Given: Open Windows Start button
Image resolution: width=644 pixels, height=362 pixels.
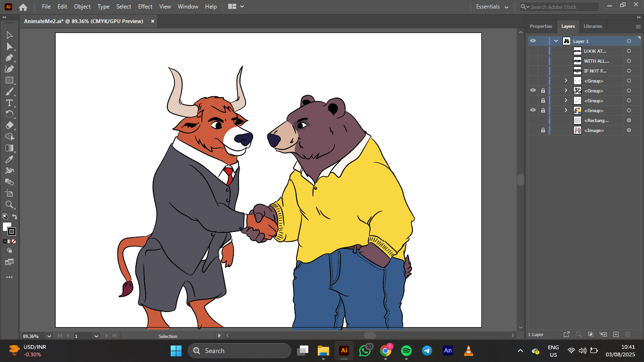Looking at the screenshot, I should (176, 351).
